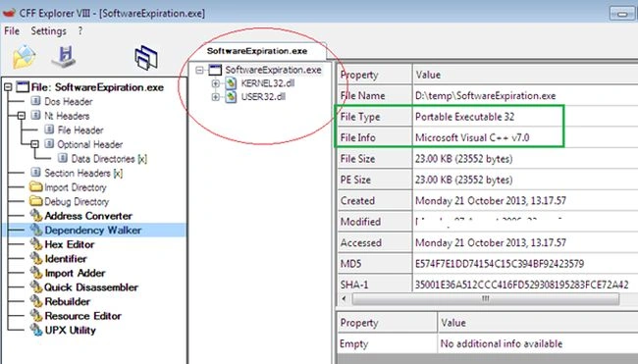Image resolution: width=638 pixels, height=364 pixels.
Task: Open the Import Adder tool
Action: (75, 273)
